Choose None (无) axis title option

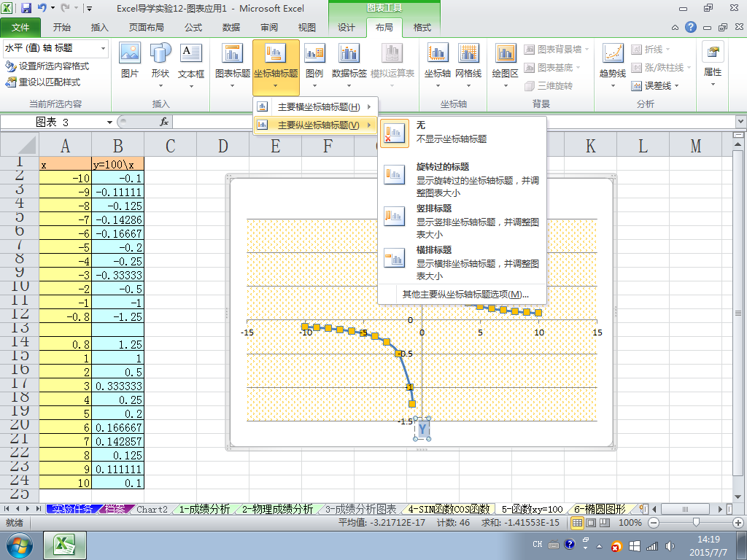[x=462, y=133]
